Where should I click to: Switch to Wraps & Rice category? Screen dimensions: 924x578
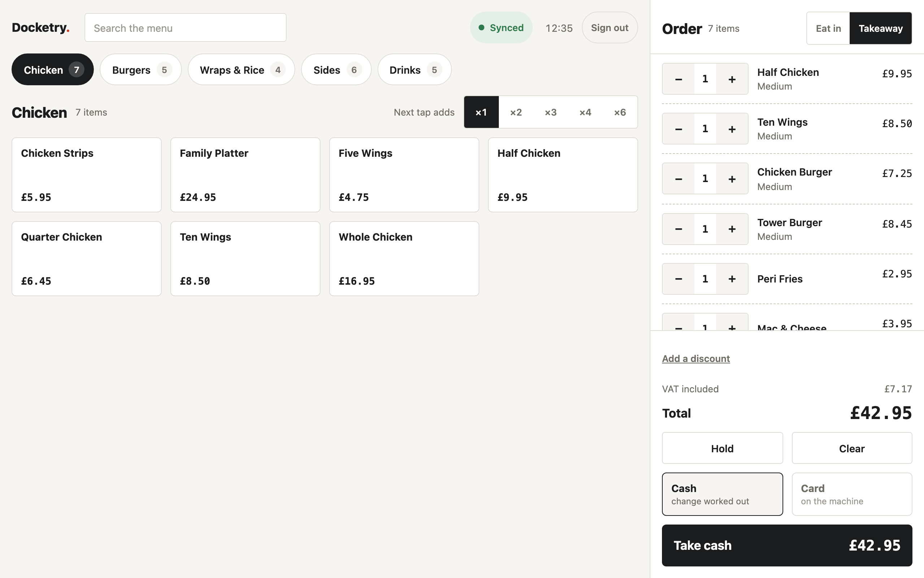click(x=241, y=70)
